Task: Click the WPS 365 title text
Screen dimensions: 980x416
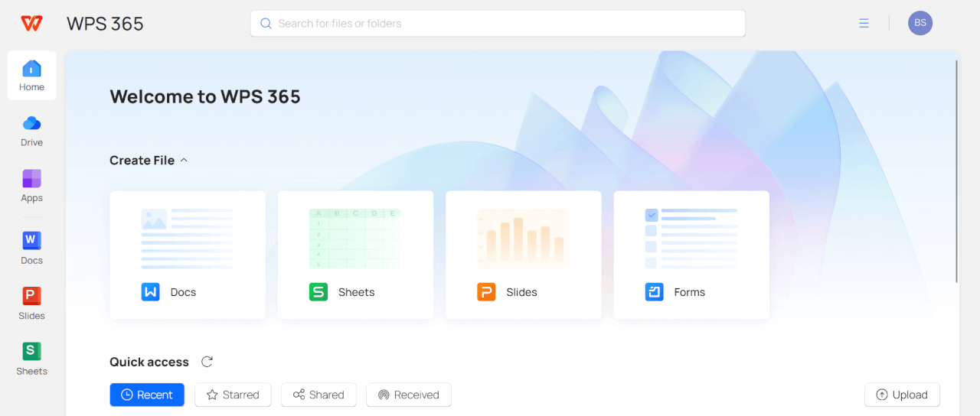Action: tap(105, 24)
